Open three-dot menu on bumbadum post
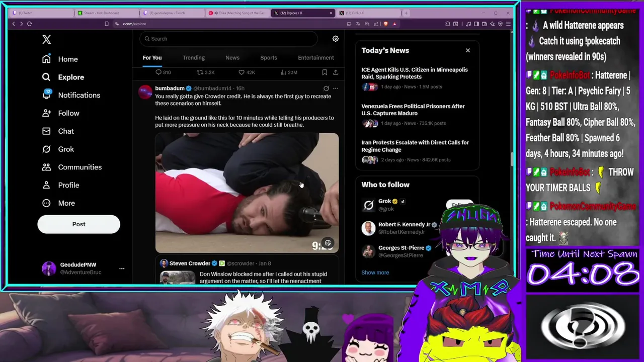Screen dimensions: 644x362 tap(336, 88)
